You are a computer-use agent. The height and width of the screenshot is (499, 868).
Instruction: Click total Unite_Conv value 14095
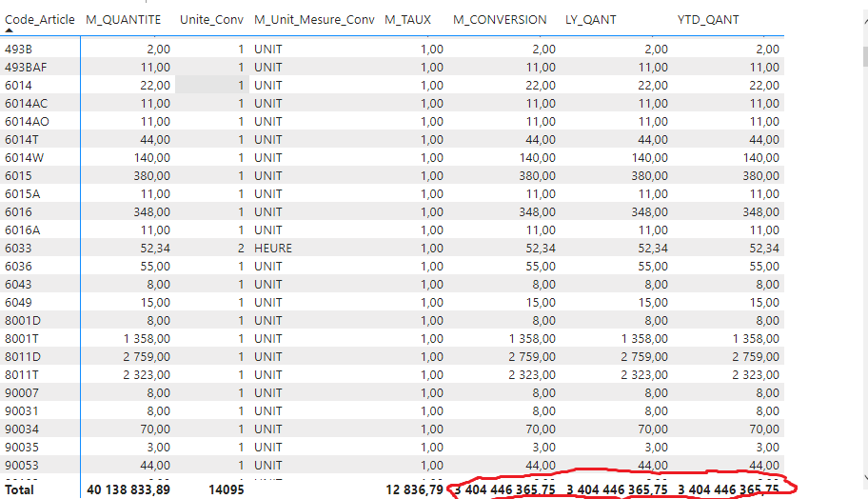click(227, 489)
